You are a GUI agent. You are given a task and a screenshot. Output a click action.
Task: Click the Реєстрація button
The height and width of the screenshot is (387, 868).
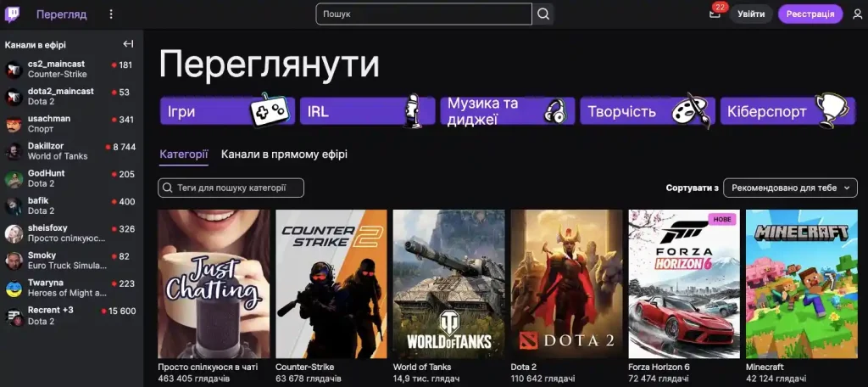[x=810, y=14]
